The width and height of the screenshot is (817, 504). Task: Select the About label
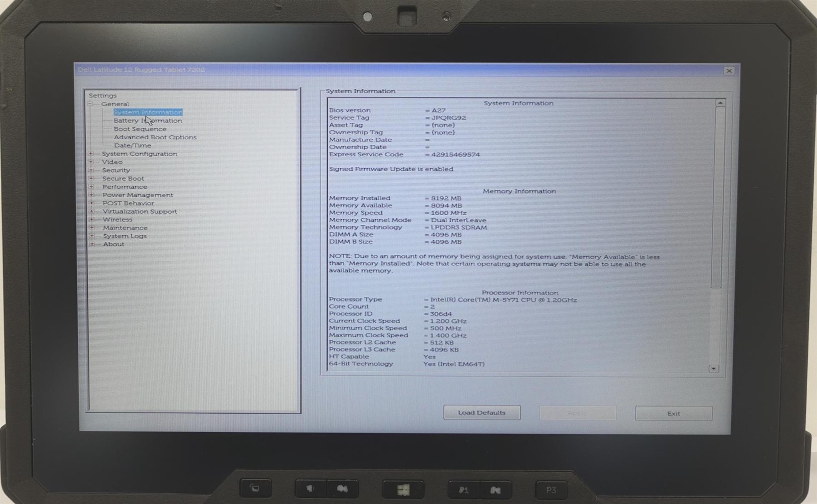pyautogui.click(x=113, y=244)
